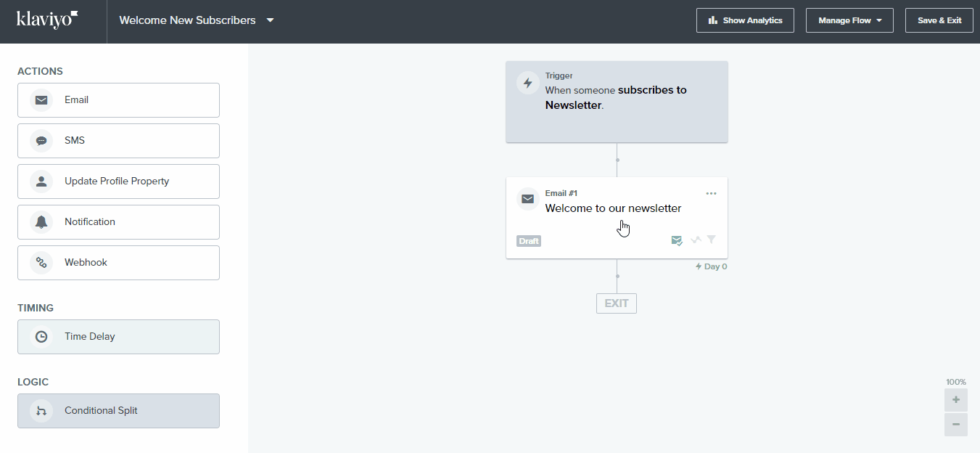Select the Update Profile Property person icon
980x453 pixels.
pos(41,181)
